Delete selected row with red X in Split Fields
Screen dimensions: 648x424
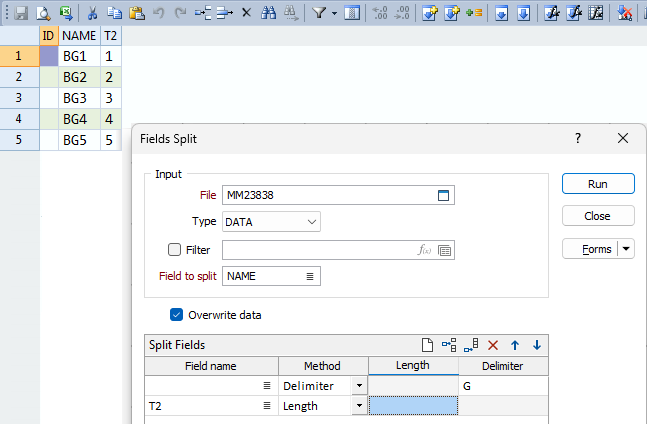click(x=493, y=345)
